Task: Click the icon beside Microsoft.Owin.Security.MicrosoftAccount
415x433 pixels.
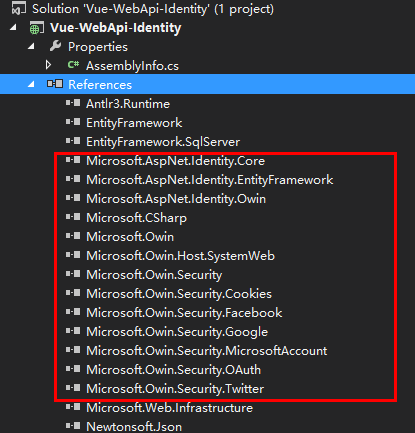Action: tap(73, 350)
